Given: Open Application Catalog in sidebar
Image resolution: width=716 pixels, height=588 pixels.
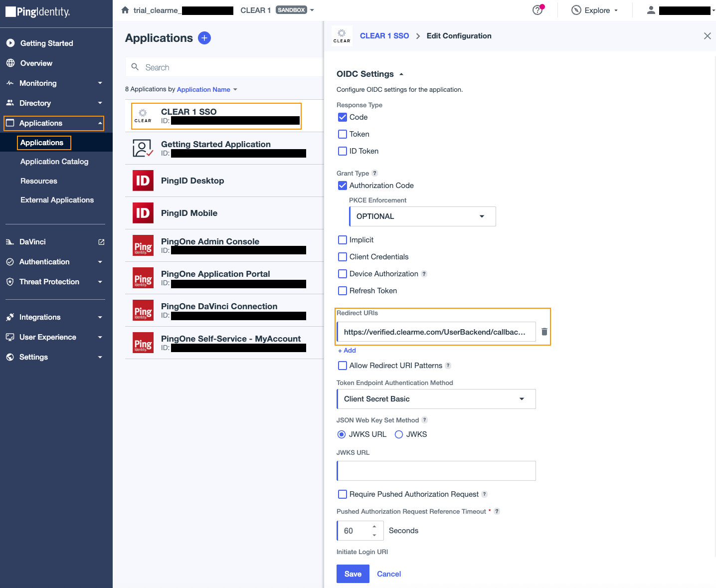Looking at the screenshot, I should click(x=54, y=162).
